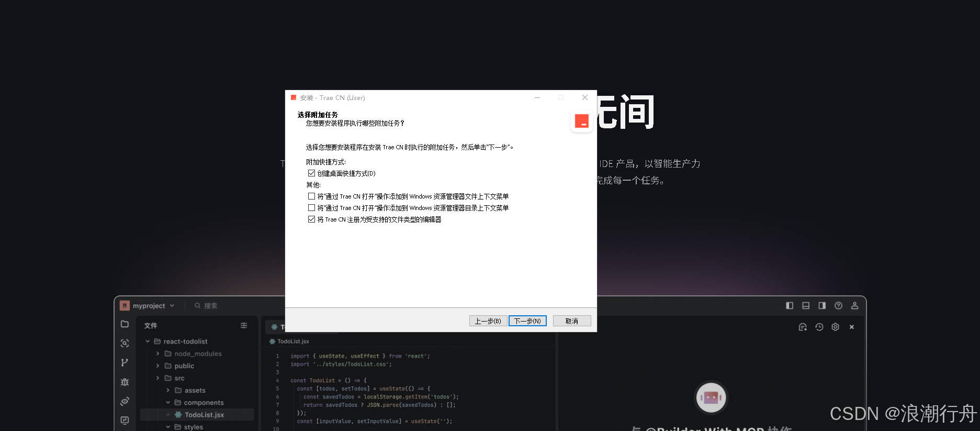Open the source control branch sidebar icon
The height and width of the screenshot is (431, 980).
(x=125, y=362)
